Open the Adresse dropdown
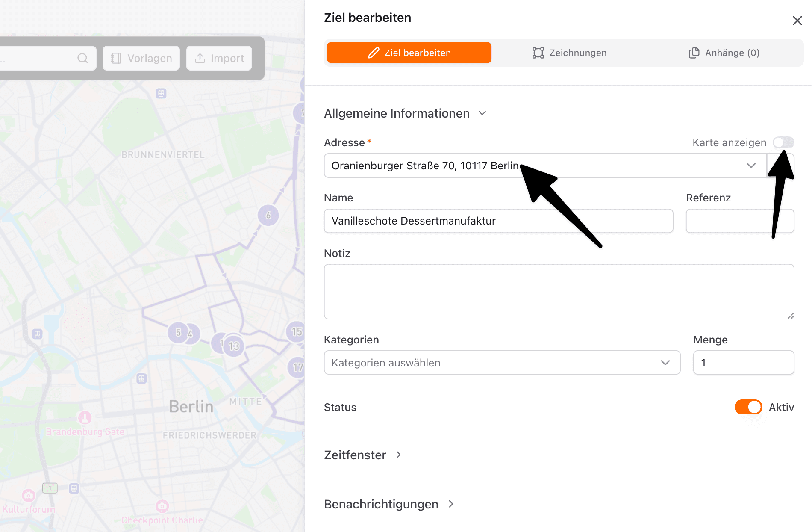Image resolution: width=812 pixels, height=532 pixels. pyautogui.click(x=751, y=166)
